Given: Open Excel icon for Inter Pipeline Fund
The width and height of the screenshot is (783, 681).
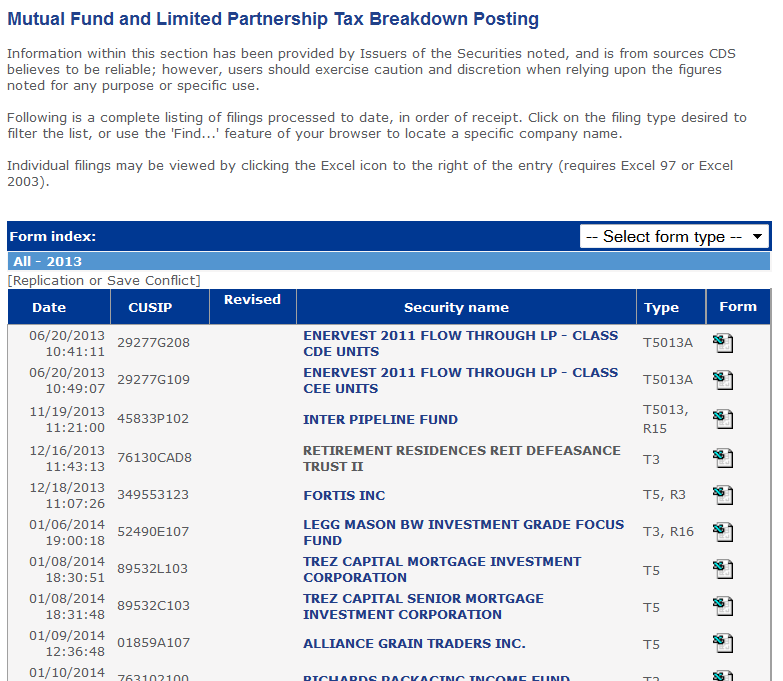Looking at the screenshot, I should click(723, 419).
